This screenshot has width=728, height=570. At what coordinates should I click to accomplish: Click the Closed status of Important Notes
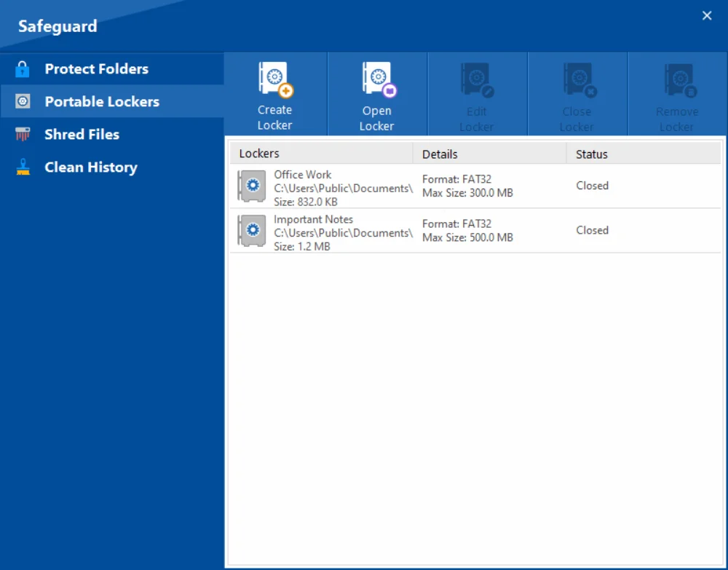pyautogui.click(x=592, y=230)
